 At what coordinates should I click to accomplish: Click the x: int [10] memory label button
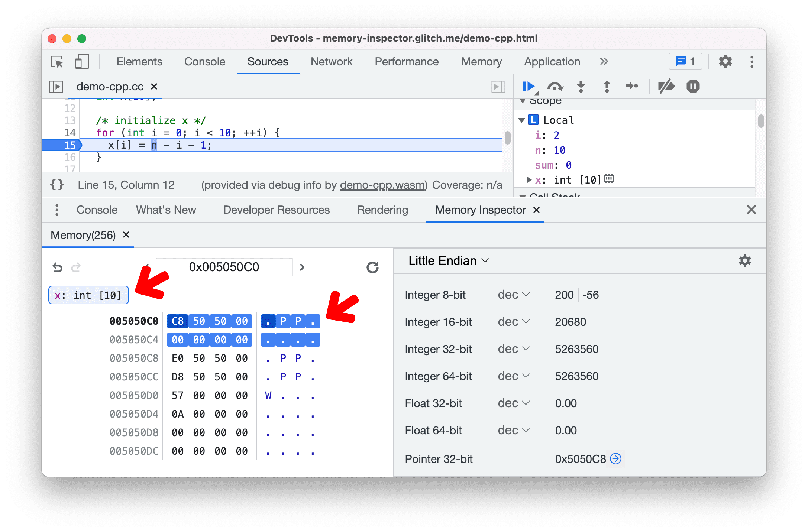point(88,295)
